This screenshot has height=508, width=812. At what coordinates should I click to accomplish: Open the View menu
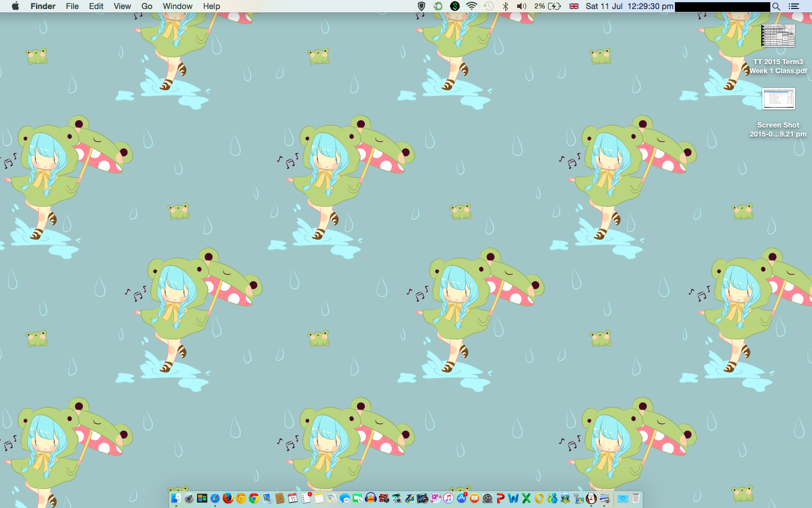click(122, 6)
